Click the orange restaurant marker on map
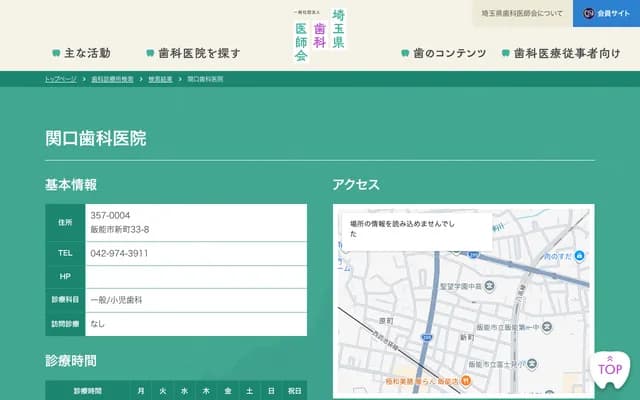The width and height of the screenshot is (640, 400). click(x=467, y=381)
